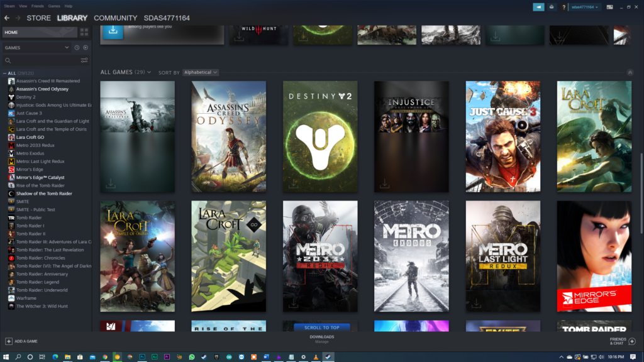Click the library vertical scrollbar
This screenshot has width=644, height=362.
click(x=641, y=193)
